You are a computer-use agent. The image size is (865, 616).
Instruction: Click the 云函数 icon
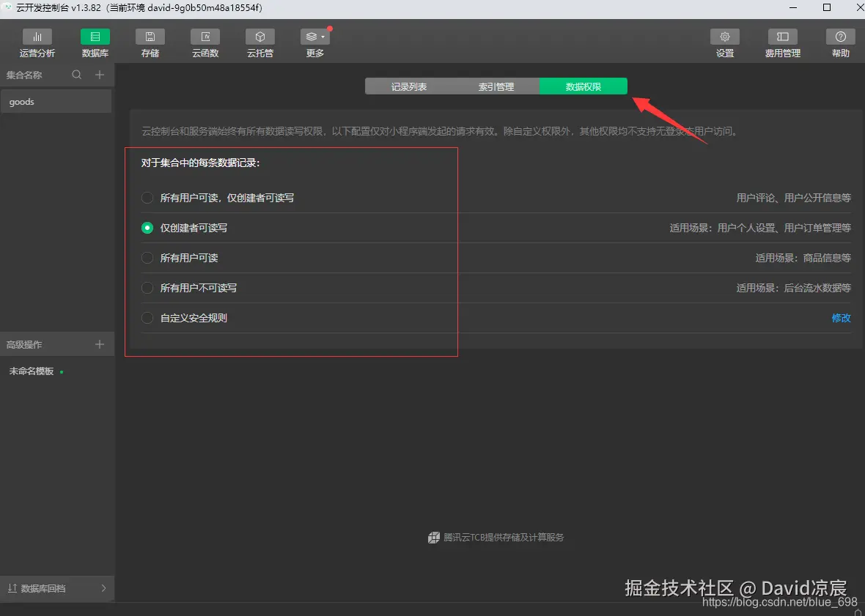click(205, 42)
